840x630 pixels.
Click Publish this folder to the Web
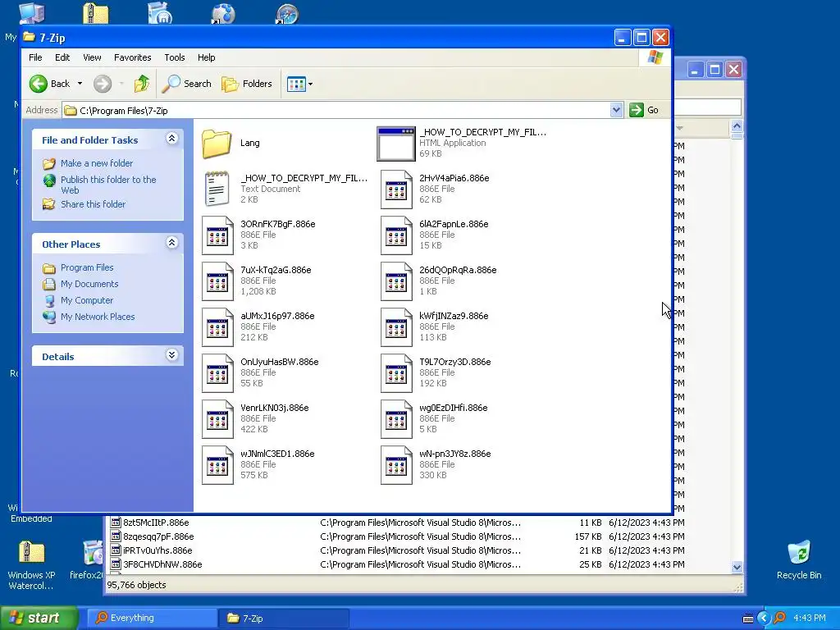[108, 185]
